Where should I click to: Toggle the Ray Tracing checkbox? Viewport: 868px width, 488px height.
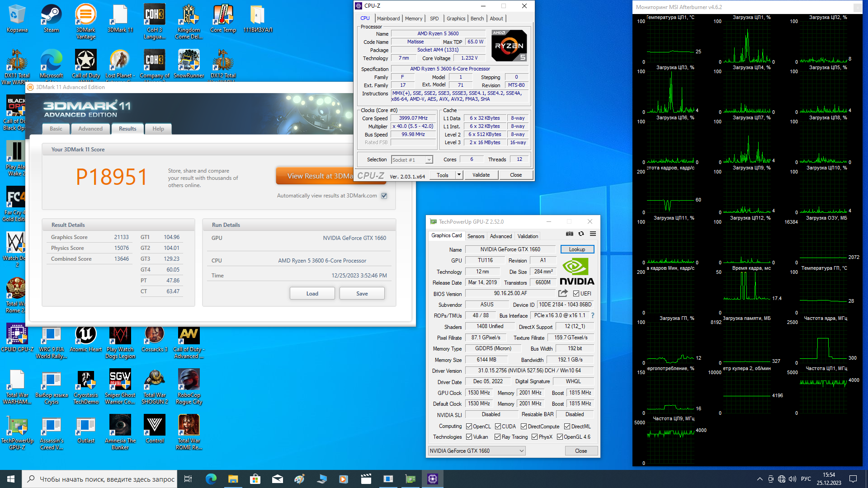tap(497, 437)
